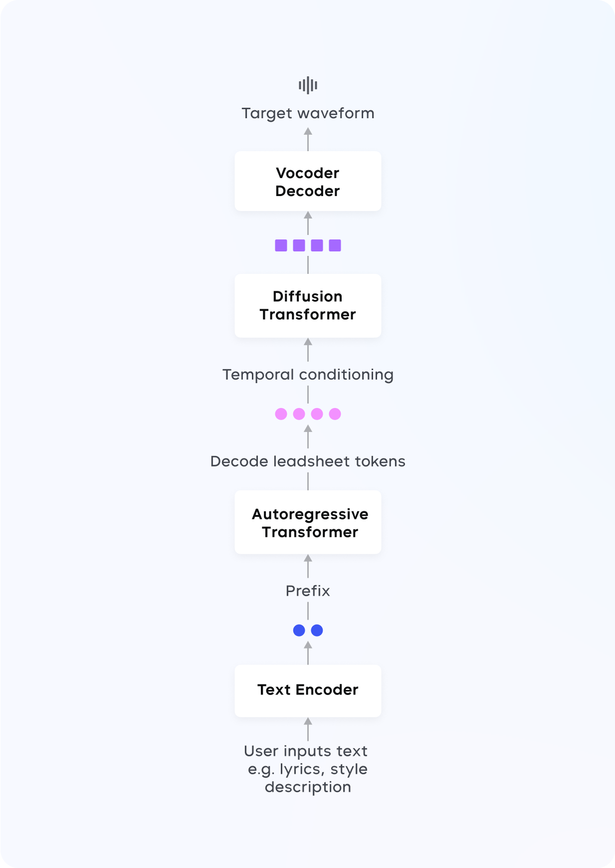Select the Text Encoder box
The width and height of the screenshot is (615, 868).
[308, 691]
